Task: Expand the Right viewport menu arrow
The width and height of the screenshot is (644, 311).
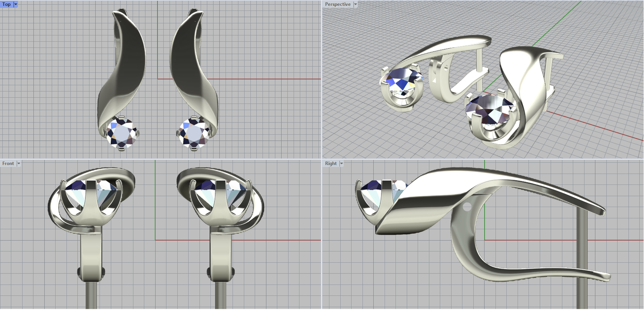Action: [341, 163]
